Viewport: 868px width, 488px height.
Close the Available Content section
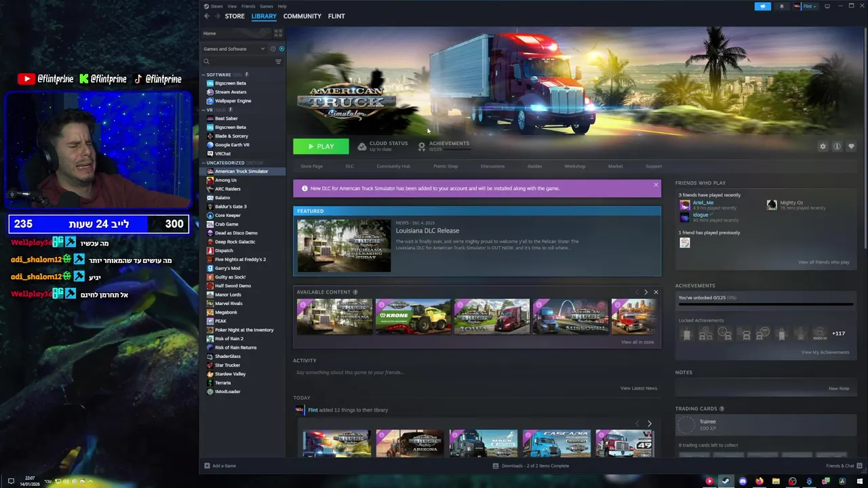pos(656,292)
